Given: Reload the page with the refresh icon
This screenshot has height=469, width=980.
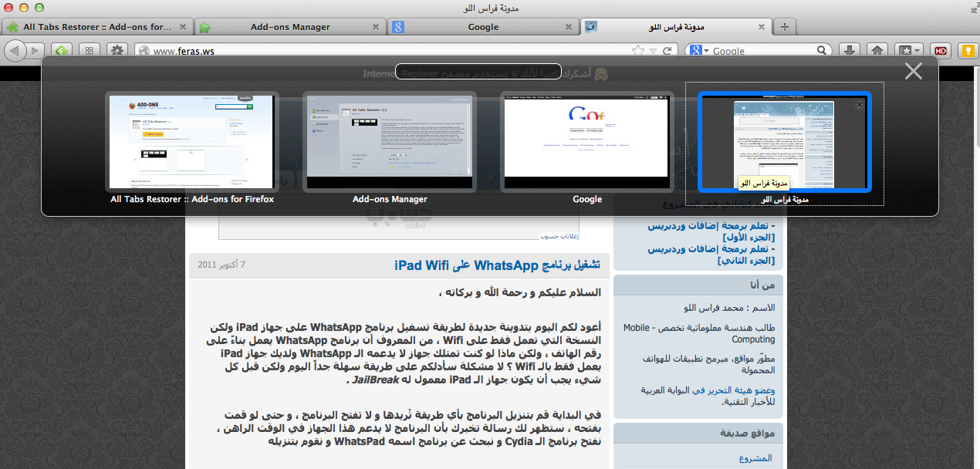Looking at the screenshot, I should click(x=667, y=51).
